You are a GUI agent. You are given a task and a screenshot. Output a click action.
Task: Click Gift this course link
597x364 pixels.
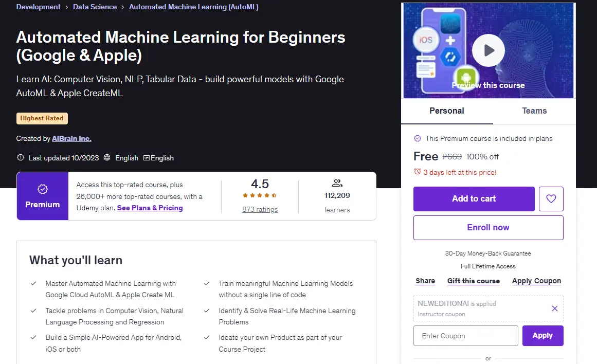[473, 281]
